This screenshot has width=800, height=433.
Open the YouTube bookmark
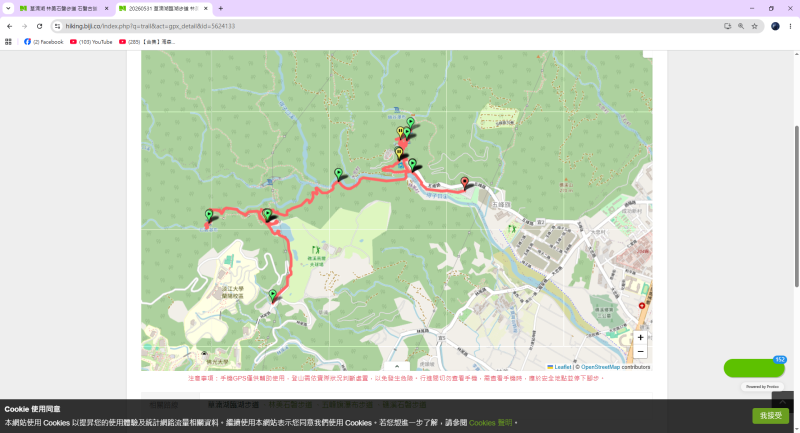[91, 42]
